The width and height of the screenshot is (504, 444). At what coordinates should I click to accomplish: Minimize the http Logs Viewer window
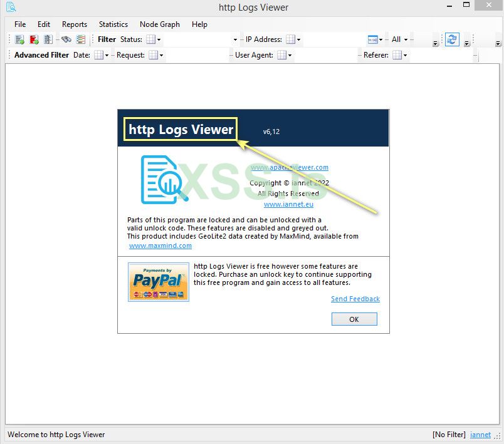449,6
